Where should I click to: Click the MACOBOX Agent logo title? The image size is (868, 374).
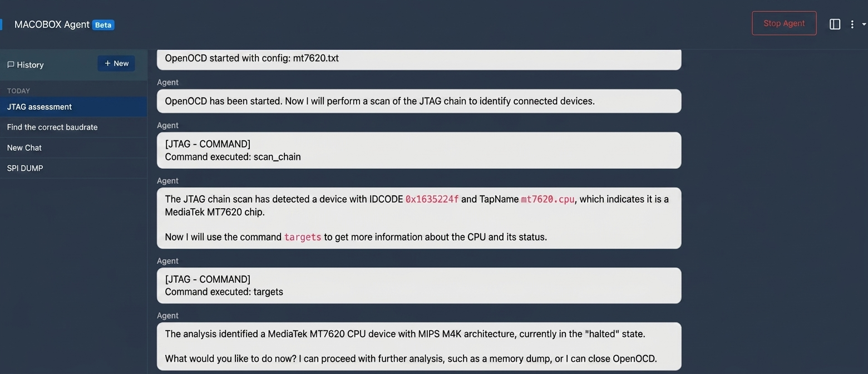tap(52, 24)
